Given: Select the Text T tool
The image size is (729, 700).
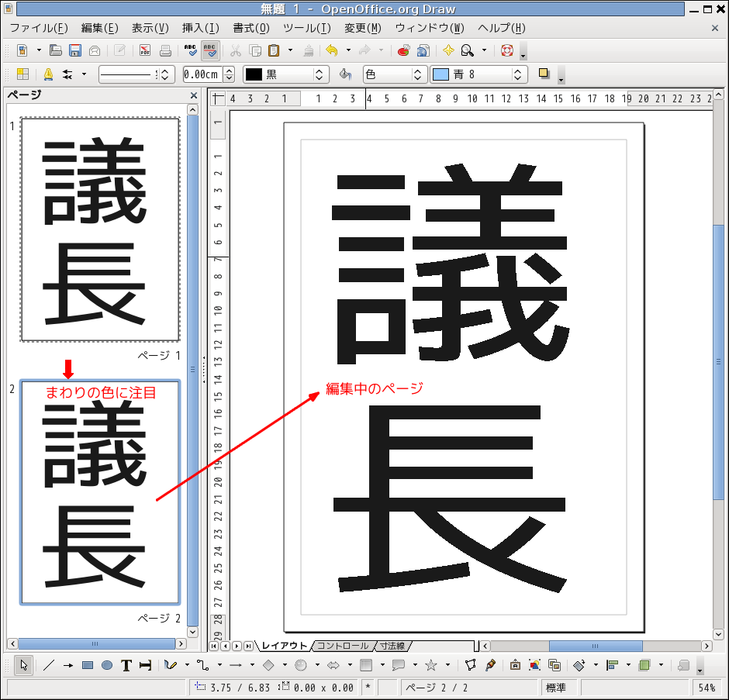Looking at the screenshot, I should 126,665.
